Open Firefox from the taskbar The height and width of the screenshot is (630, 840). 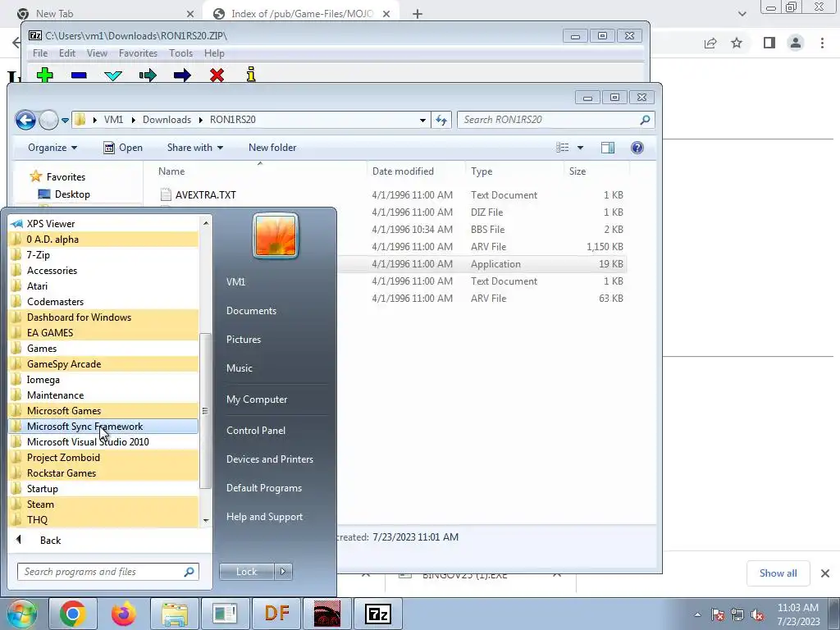click(124, 614)
